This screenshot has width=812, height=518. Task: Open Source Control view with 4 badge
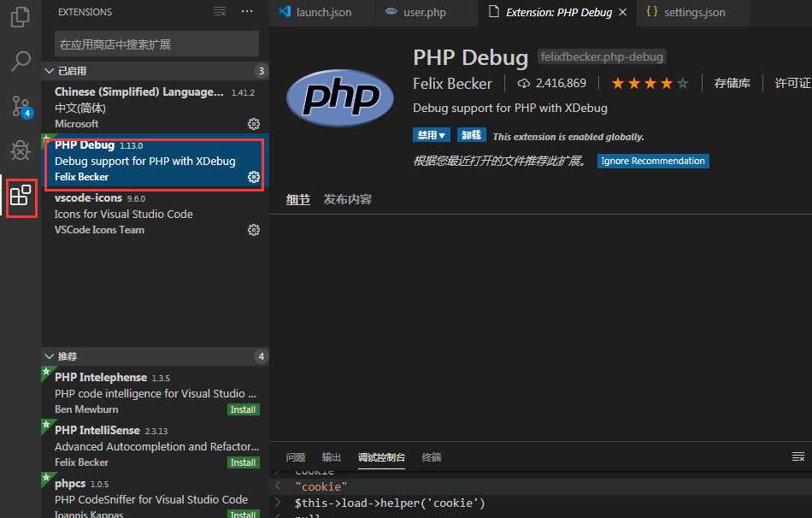[21, 106]
